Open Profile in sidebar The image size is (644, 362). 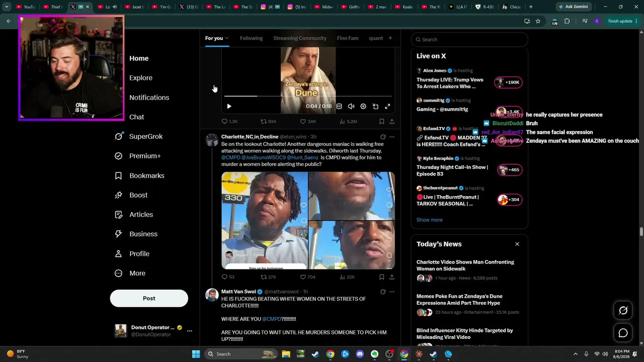pos(132,254)
